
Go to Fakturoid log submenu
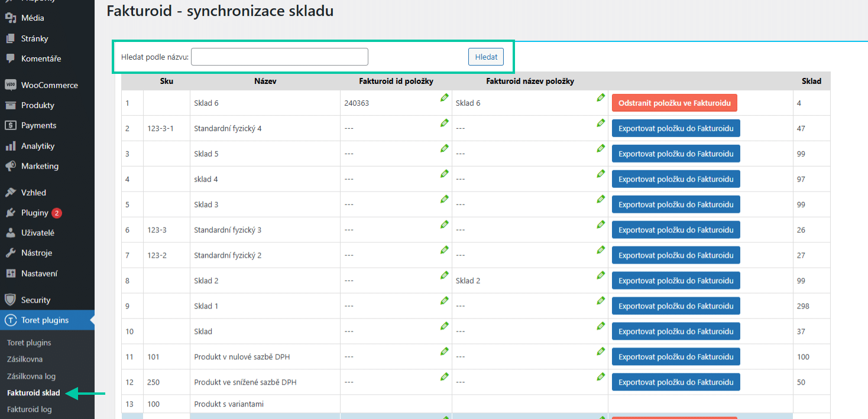(x=29, y=409)
